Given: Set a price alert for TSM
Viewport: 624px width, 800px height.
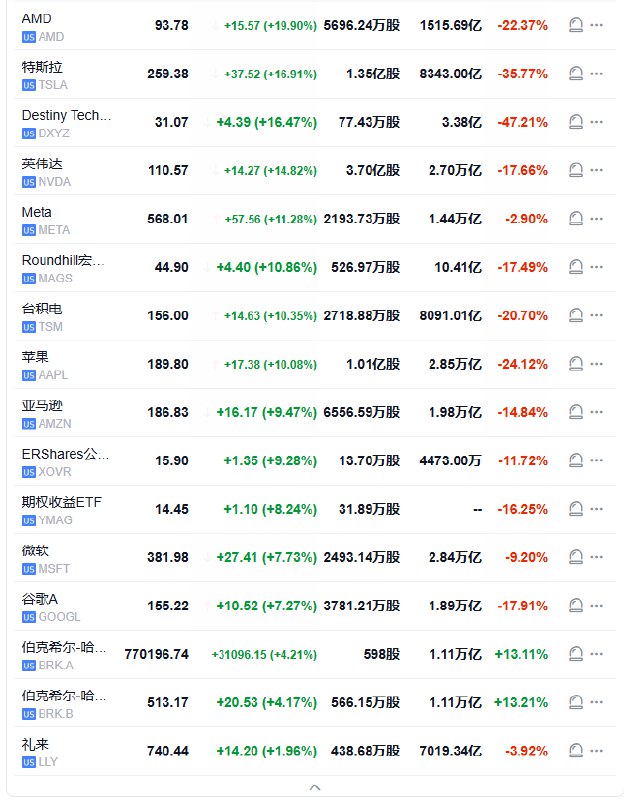Looking at the screenshot, I should point(576,315).
